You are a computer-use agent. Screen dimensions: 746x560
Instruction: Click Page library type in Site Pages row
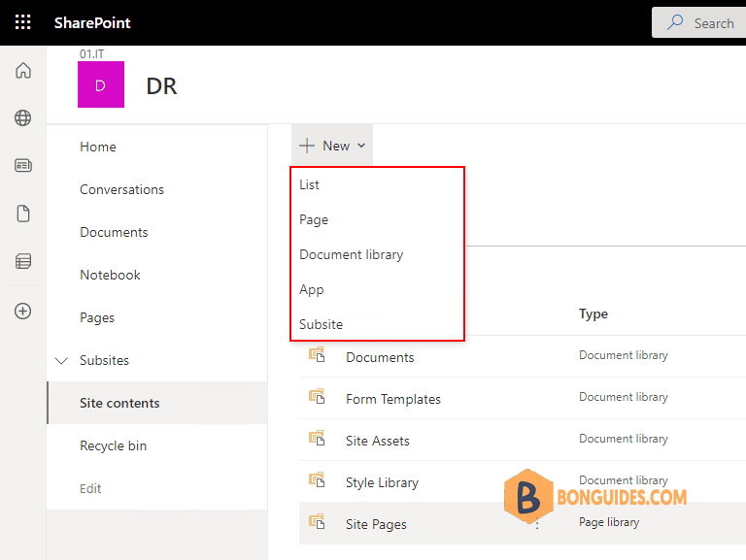(609, 522)
